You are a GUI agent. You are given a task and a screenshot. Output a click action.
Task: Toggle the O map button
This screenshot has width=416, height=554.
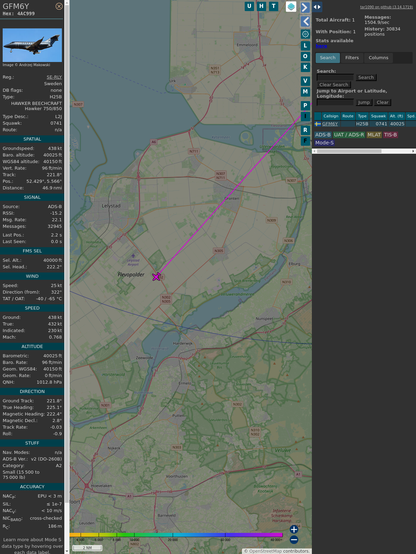[305, 56]
